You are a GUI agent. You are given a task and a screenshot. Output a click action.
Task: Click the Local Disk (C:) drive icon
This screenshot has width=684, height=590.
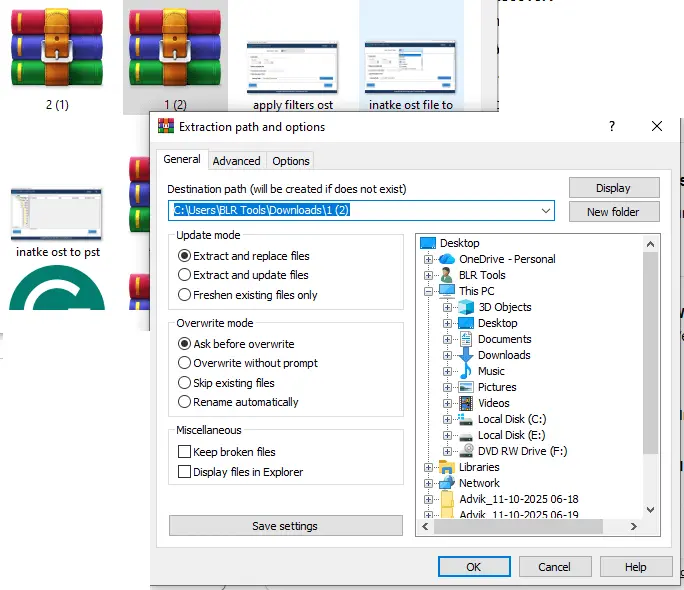(465, 419)
